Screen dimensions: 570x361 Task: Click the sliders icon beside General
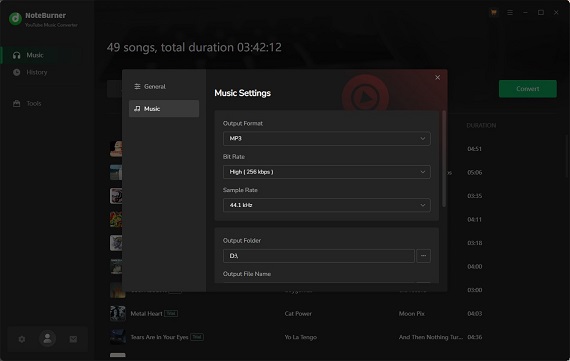137,87
